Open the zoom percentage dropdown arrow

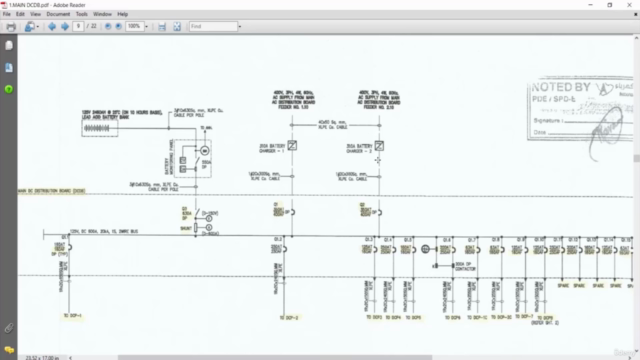147,27
